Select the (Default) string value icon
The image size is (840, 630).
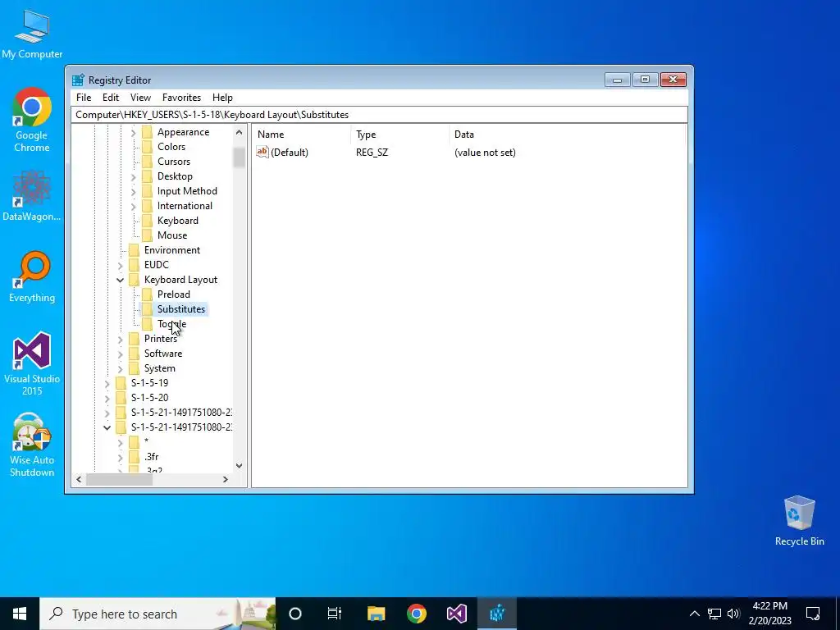[262, 152]
